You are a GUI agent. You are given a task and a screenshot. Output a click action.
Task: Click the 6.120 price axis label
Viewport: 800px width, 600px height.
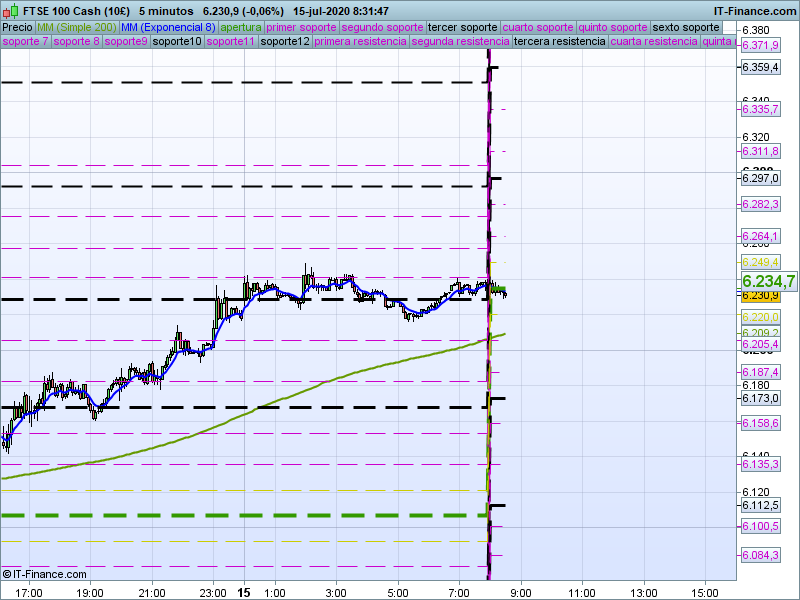click(x=756, y=492)
